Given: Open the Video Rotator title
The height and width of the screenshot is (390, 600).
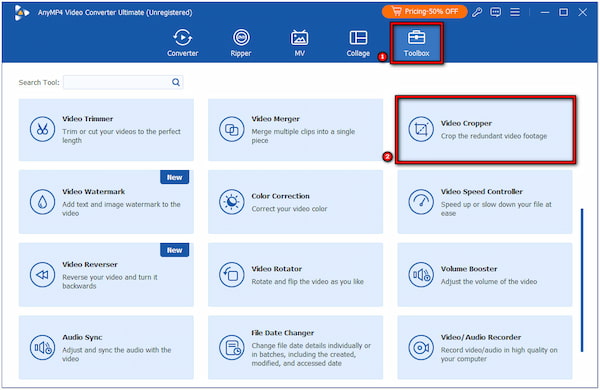Looking at the screenshot, I should click(277, 269).
